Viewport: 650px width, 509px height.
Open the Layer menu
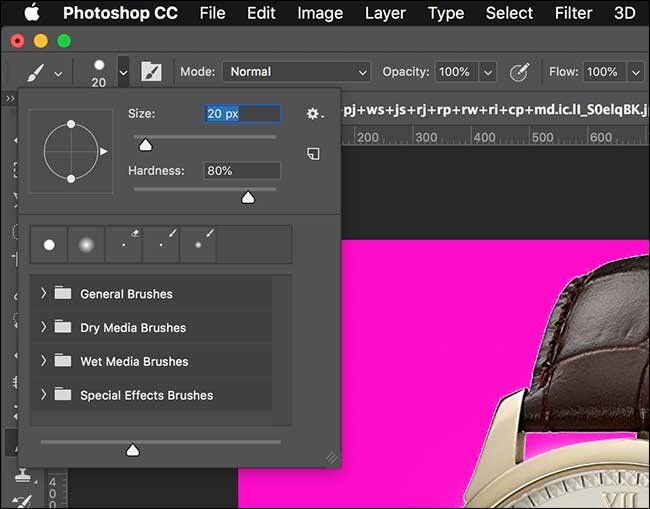click(385, 13)
